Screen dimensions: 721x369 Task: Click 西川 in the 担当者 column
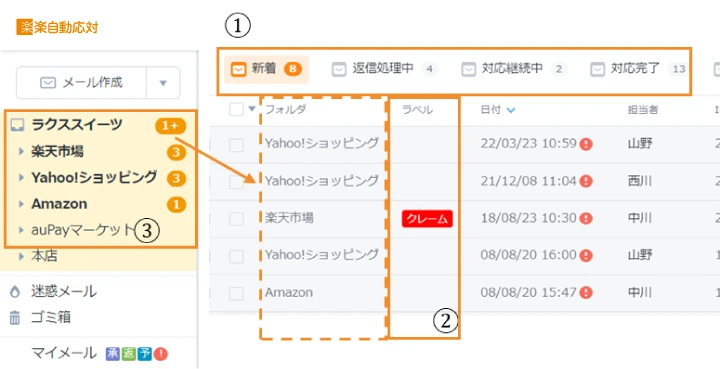(640, 181)
